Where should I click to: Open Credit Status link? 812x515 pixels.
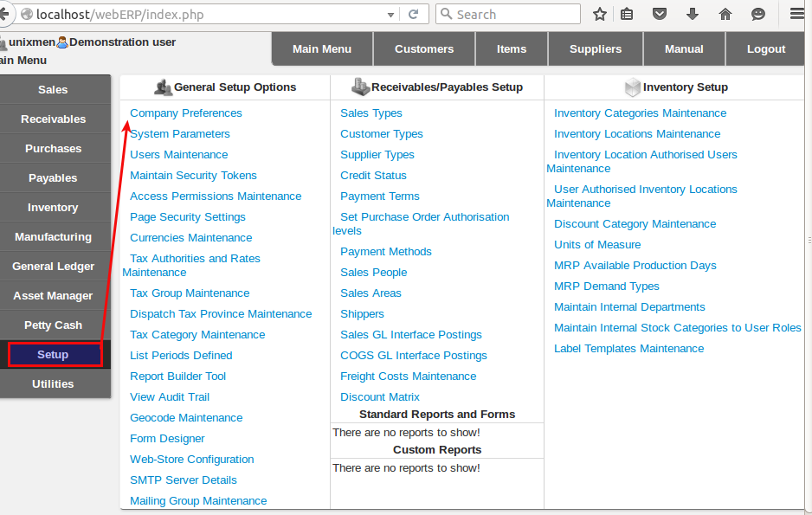pos(373,176)
